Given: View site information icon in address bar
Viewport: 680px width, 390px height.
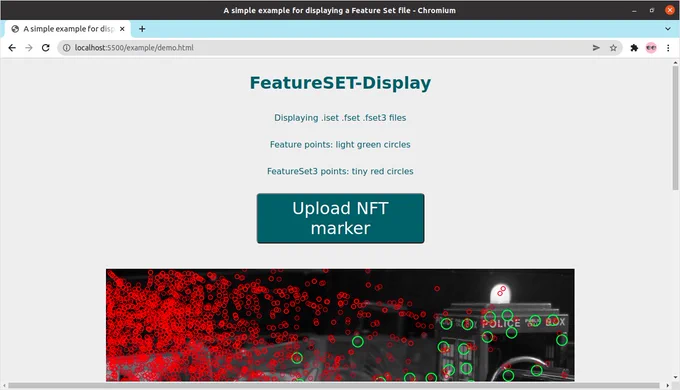Looking at the screenshot, I should tap(66, 48).
